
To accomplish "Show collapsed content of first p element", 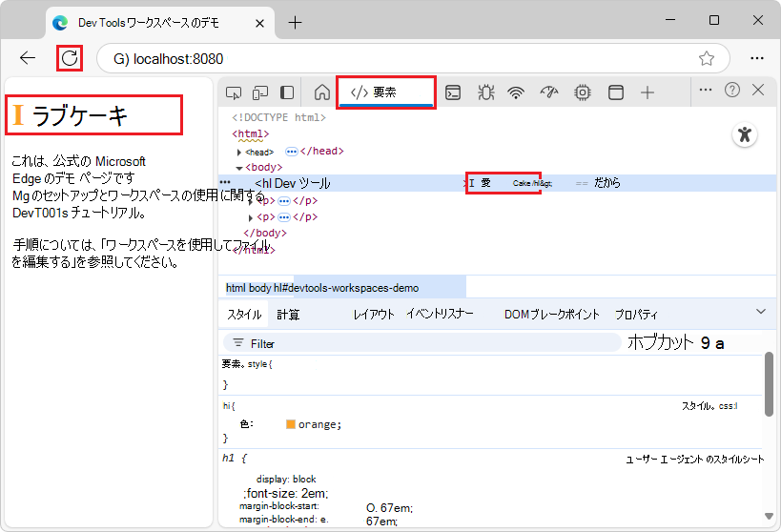I will (x=284, y=201).
